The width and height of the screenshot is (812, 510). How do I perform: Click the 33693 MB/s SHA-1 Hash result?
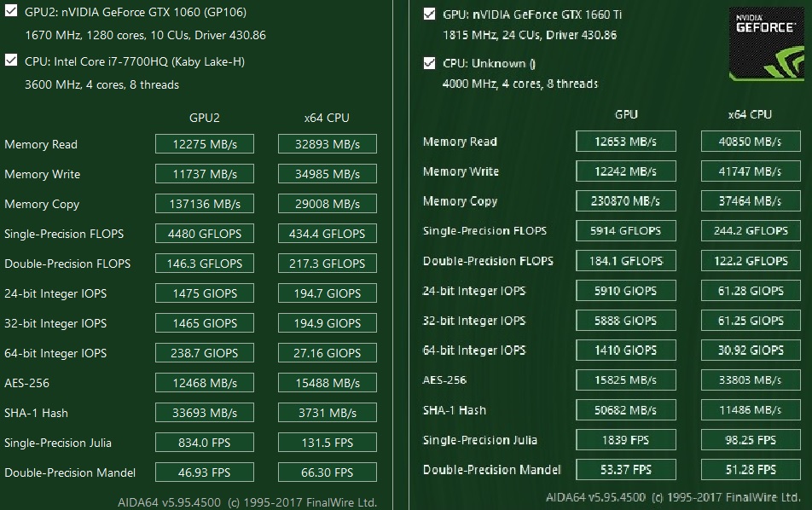point(205,413)
